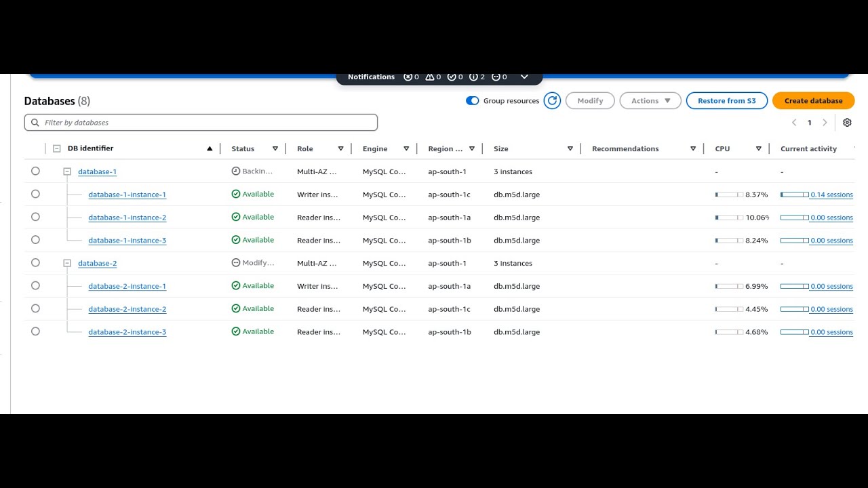Click Writer instance role of database-2-instance-1

pyautogui.click(x=319, y=286)
